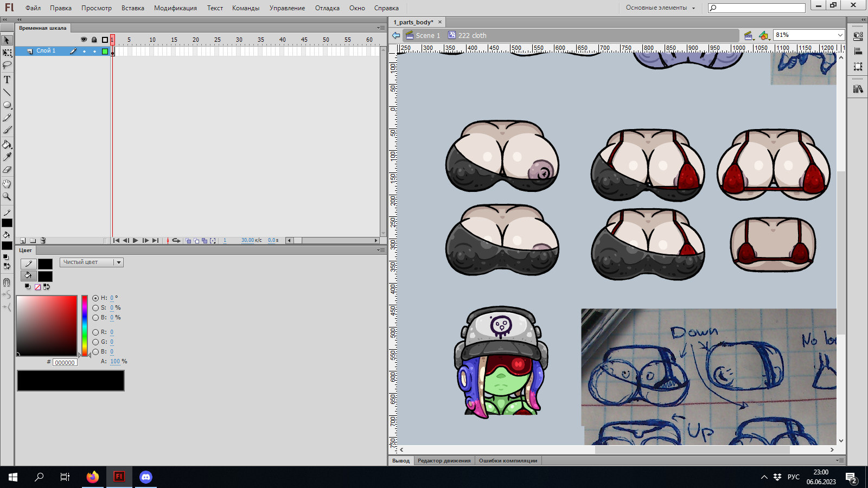Screen dimensions: 868x488
Task: Select the Oval shape tool
Action: (7, 105)
